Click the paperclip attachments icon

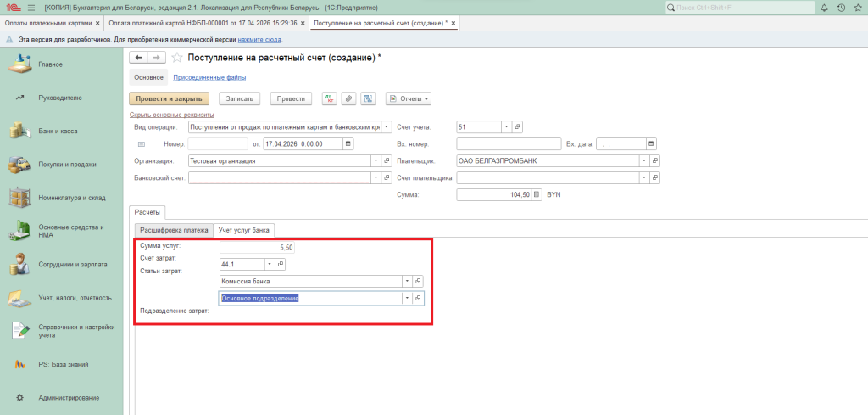coord(348,98)
